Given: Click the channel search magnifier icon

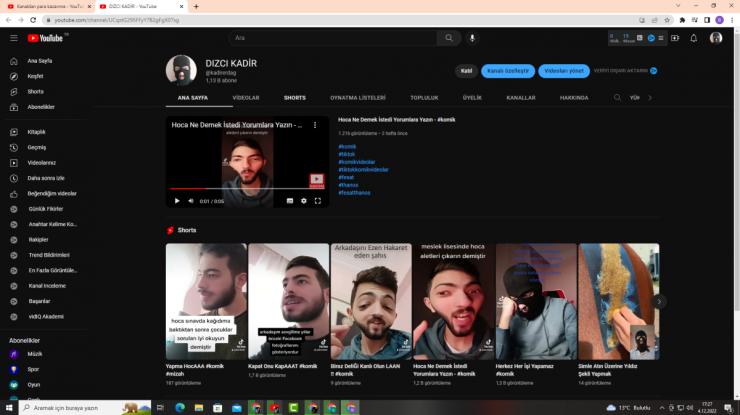Looking at the screenshot, I should [617, 97].
